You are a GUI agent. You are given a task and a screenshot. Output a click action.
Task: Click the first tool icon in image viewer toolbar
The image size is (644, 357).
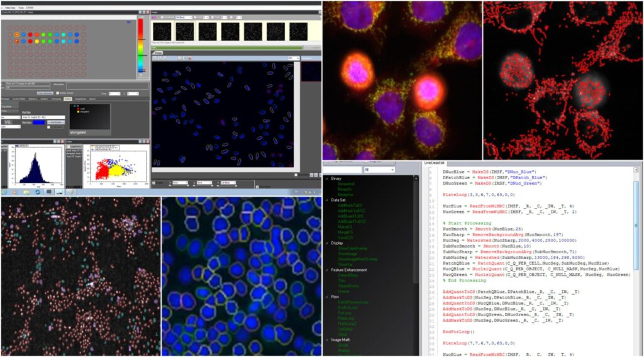(x=155, y=58)
